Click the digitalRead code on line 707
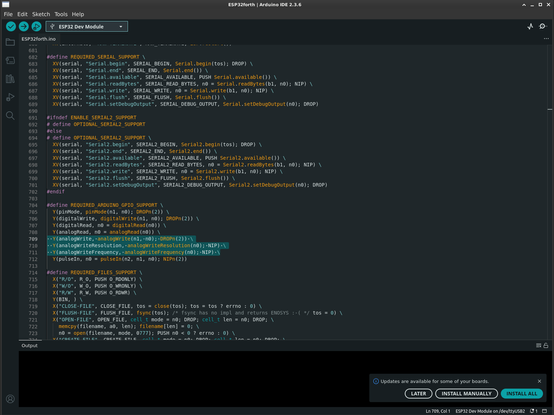The width and height of the screenshot is (554, 415). (110, 225)
